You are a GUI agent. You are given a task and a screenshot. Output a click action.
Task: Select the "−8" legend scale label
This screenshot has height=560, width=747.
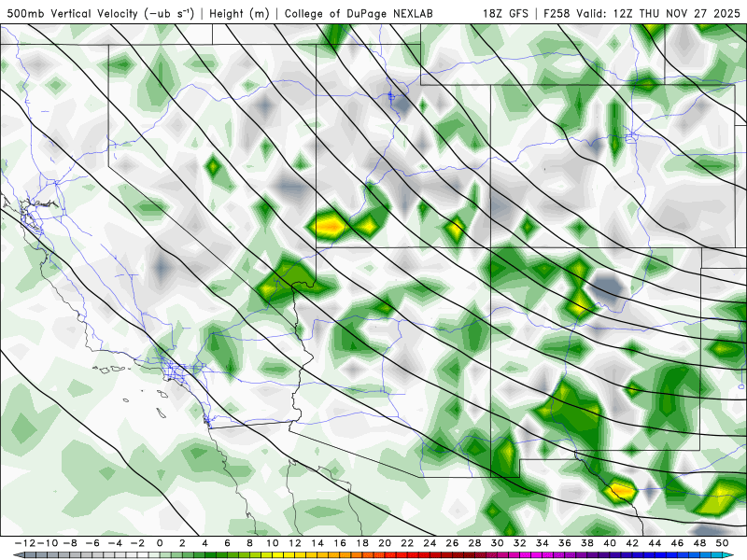(69, 543)
